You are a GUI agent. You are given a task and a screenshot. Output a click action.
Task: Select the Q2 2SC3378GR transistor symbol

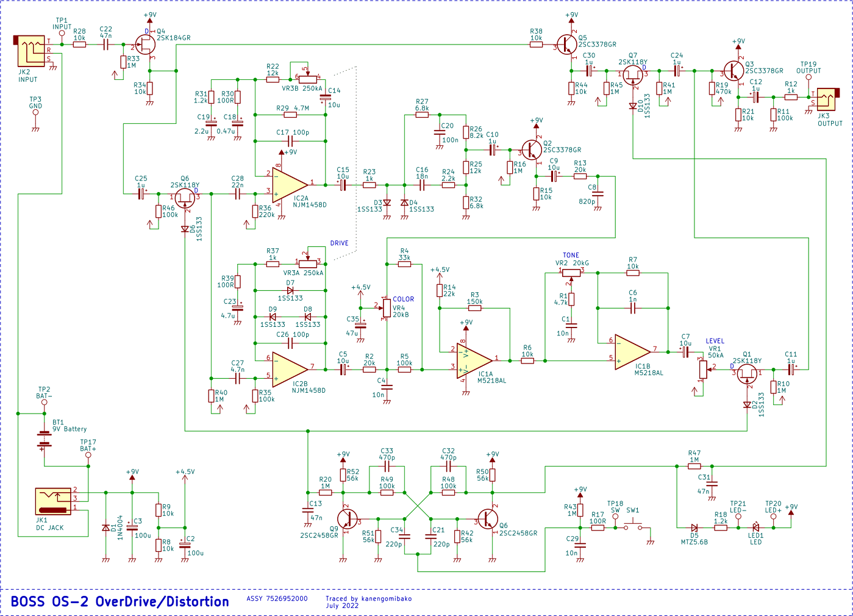[x=532, y=149]
